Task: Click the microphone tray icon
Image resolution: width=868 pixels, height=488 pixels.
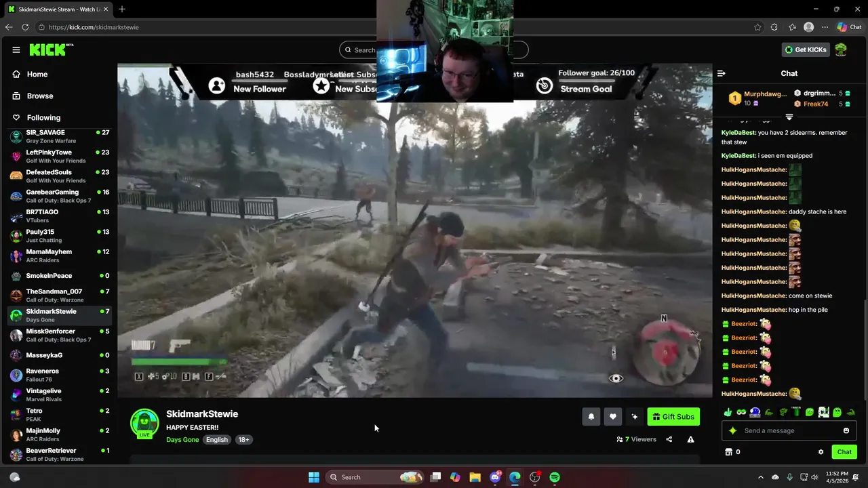Action: coord(789,477)
